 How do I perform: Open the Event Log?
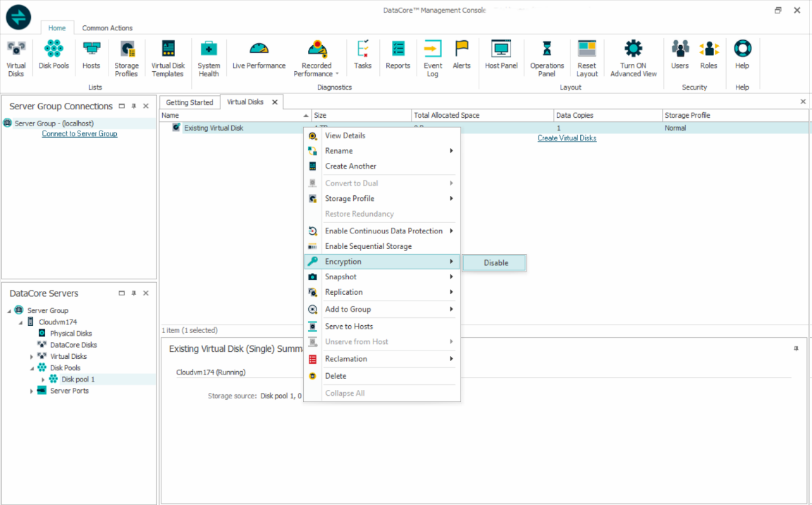433,56
